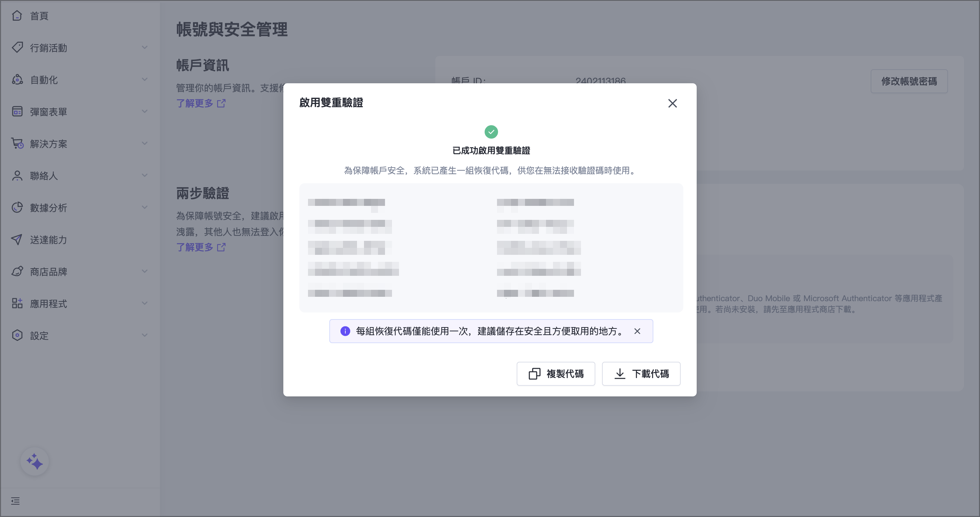
Task: Expand the 設定 settings chevron
Action: [145, 335]
